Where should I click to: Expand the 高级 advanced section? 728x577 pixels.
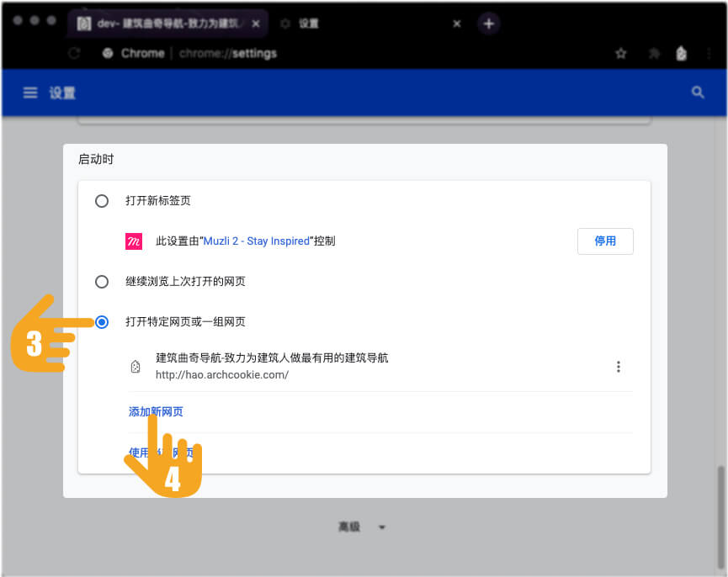(x=362, y=527)
